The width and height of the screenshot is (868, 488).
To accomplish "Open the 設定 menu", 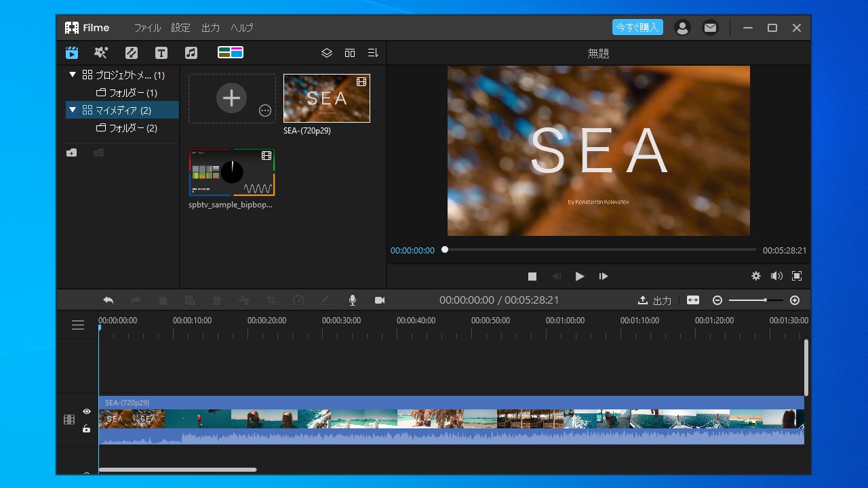I will click(x=181, y=28).
